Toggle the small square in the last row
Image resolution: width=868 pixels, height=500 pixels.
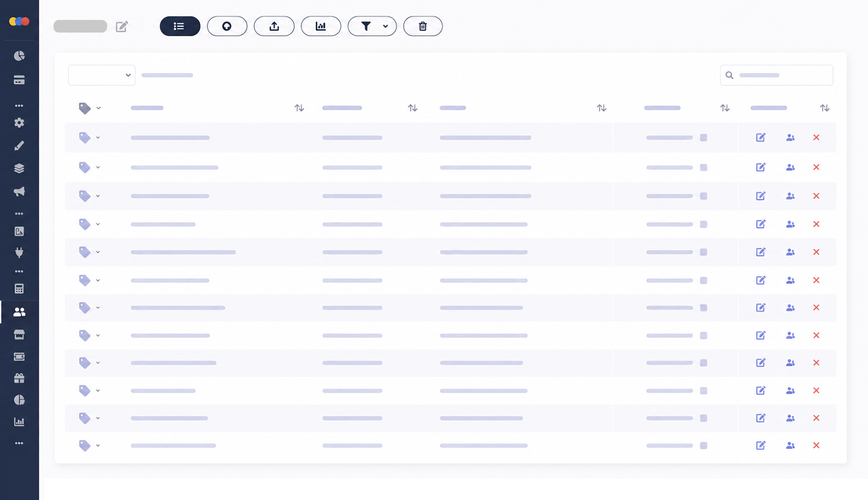point(704,445)
